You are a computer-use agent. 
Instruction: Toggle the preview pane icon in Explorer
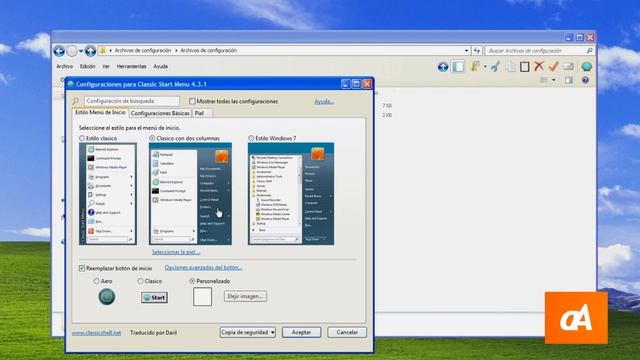pyautogui.click(x=569, y=80)
